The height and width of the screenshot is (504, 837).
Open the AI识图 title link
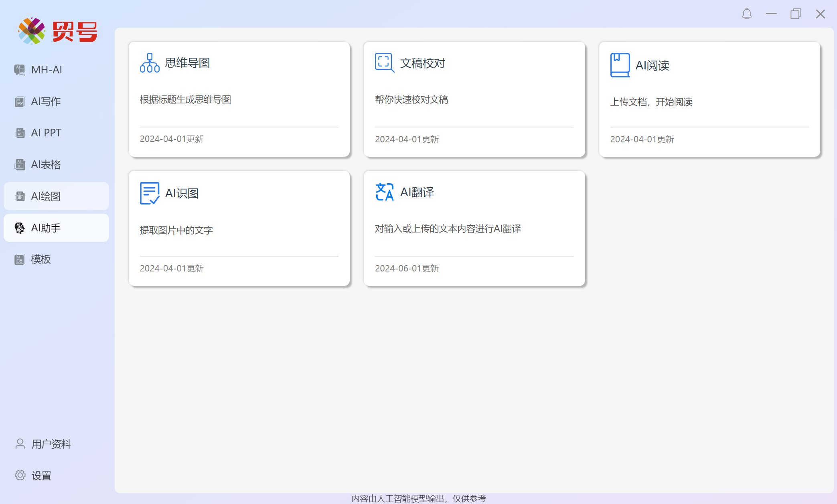[182, 194]
